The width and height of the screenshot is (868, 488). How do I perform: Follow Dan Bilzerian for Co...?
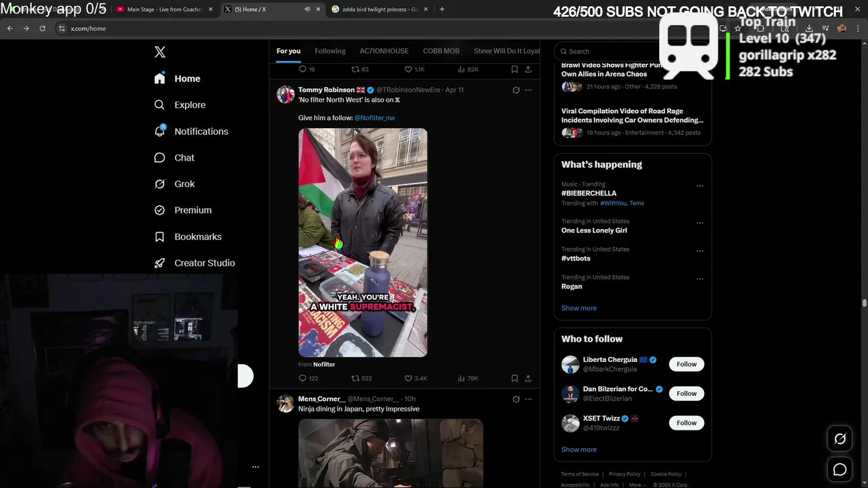tap(686, 393)
